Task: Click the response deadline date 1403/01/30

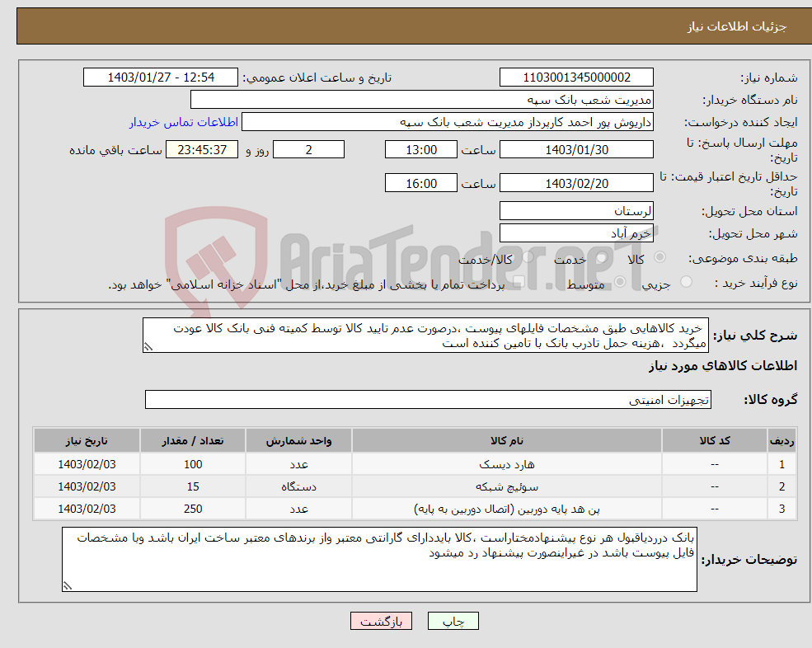Action: 576,150
